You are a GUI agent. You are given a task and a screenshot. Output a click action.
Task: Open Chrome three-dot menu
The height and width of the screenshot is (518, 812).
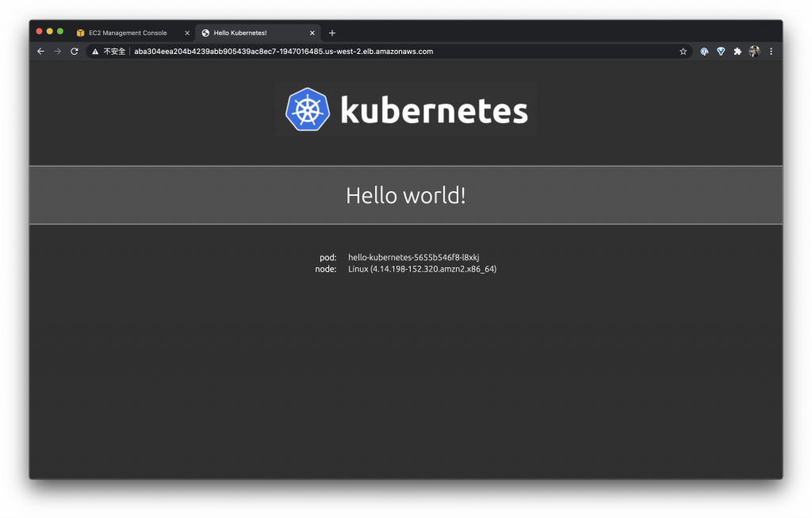[x=771, y=52]
